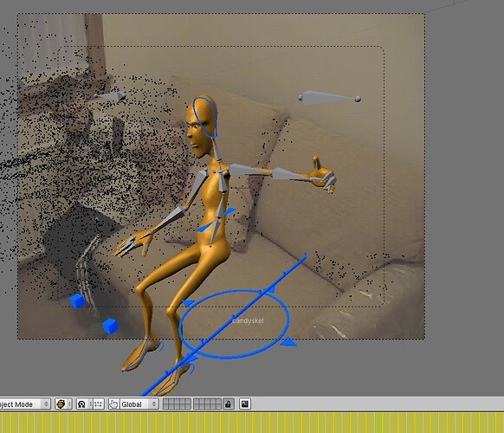Click the grey bone at upper right
The height and width of the screenshot is (433, 504).
(329, 98)
